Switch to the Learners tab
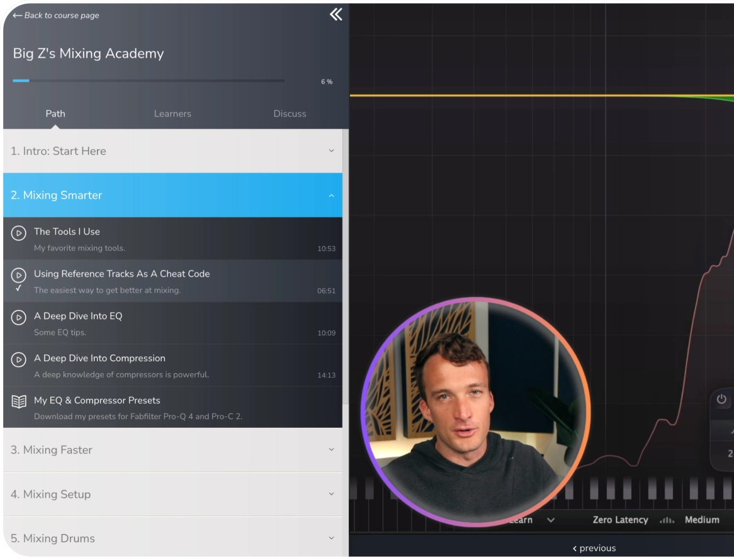The image size is (734, 560). pos(172,114)
